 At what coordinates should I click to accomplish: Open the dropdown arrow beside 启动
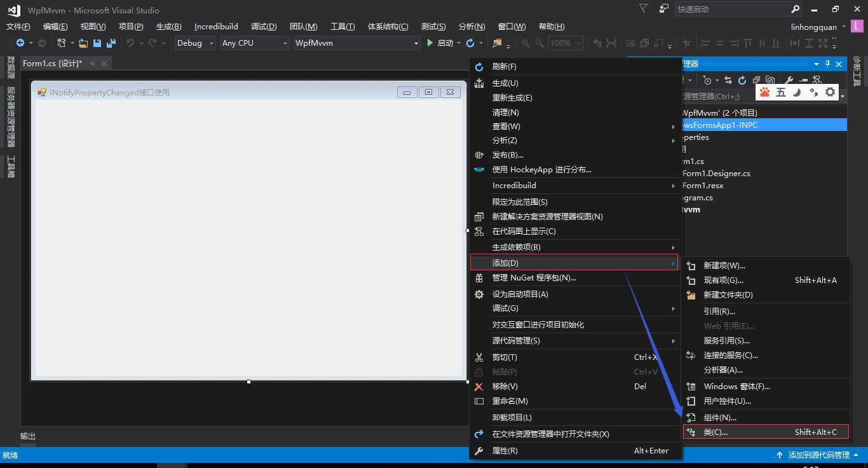click(459, 43)
